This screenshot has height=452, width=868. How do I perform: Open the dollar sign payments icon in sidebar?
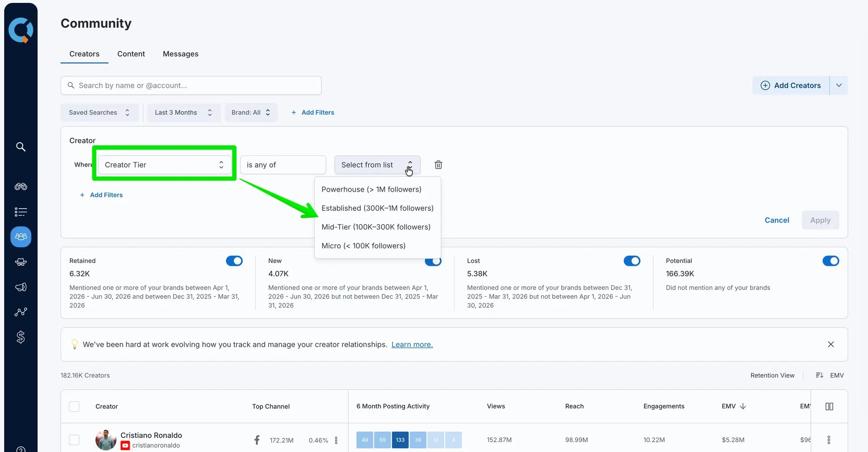tap(21, 337)
